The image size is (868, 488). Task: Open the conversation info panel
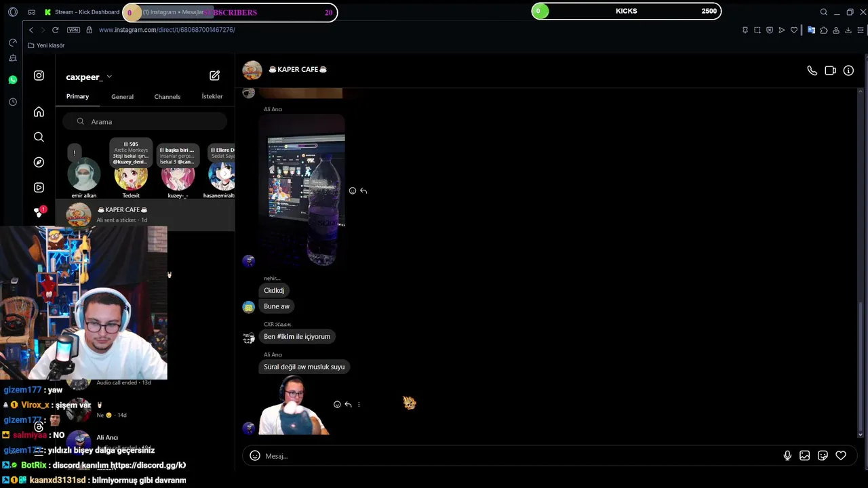tap(848, 70)
